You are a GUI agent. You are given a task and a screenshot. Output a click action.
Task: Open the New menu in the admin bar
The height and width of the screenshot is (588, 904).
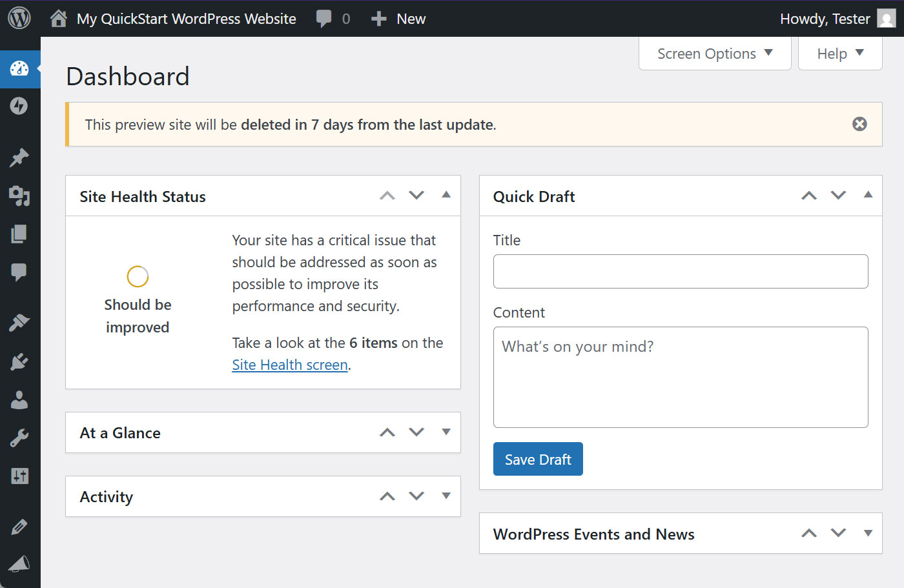coord(398,19)
